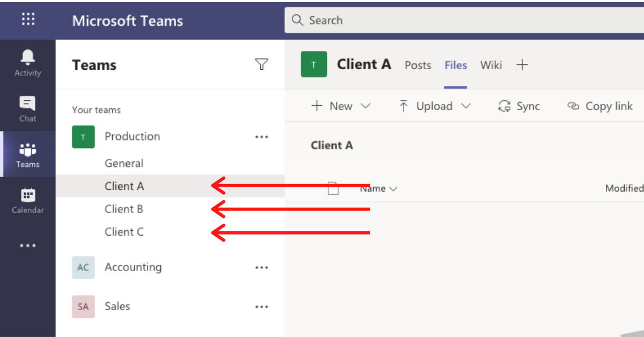Select the Accounting team name
Viewport: 644px width, 337px height.
tap(133, 267)
